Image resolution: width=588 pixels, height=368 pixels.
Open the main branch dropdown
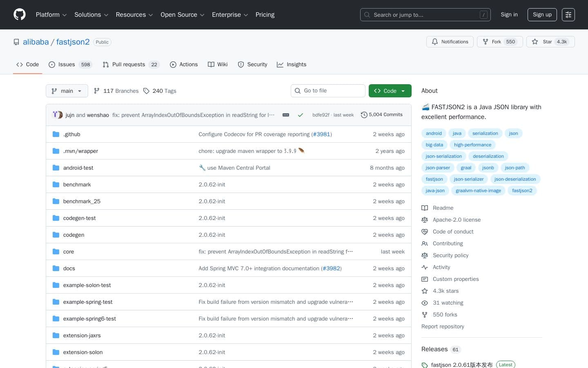click(x=67, y=91)
